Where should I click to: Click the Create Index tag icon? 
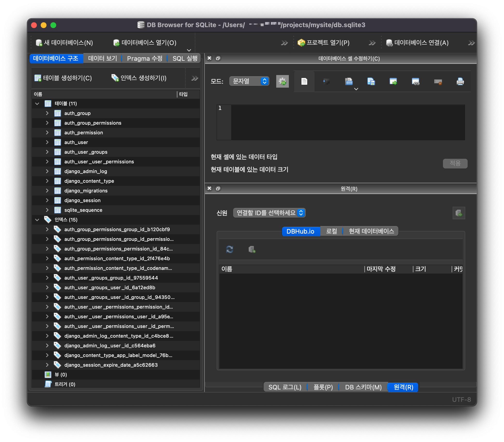(115, 78)
